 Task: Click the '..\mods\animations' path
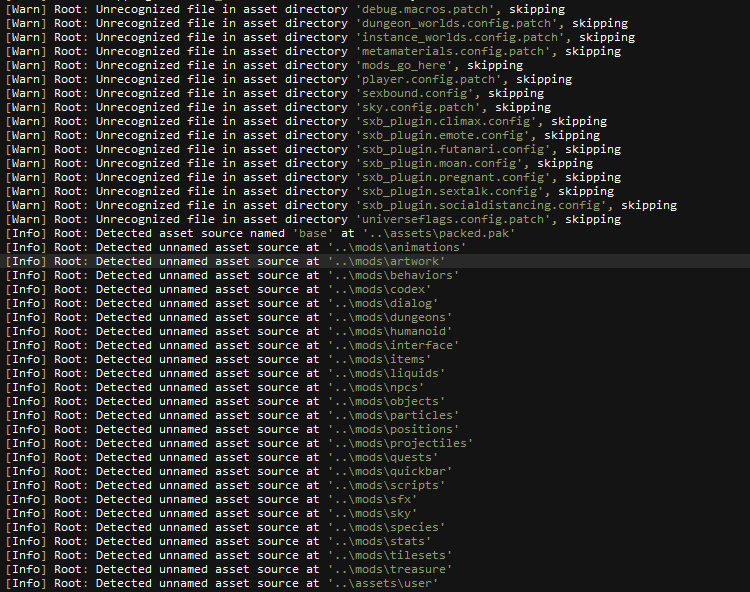tap(397, 247)
